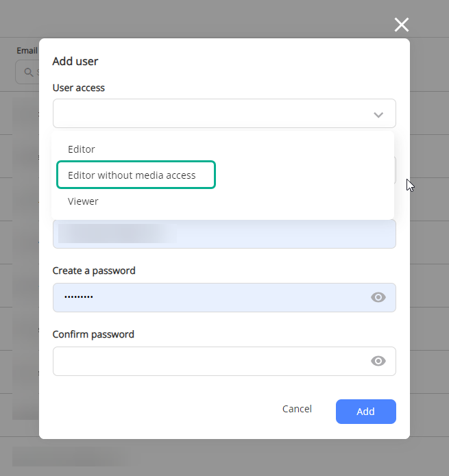
Task: Click the User access chevron arrow
Action: pos(378,115)
